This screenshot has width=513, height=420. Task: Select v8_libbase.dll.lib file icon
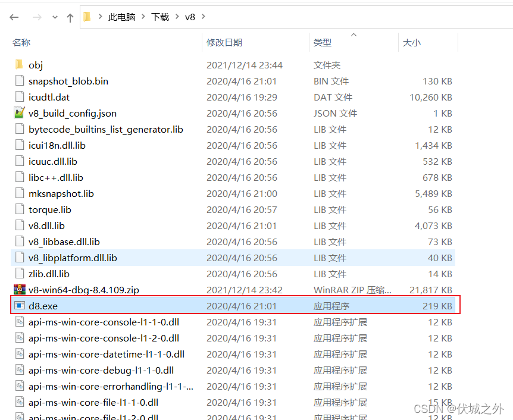coord(20,241)
